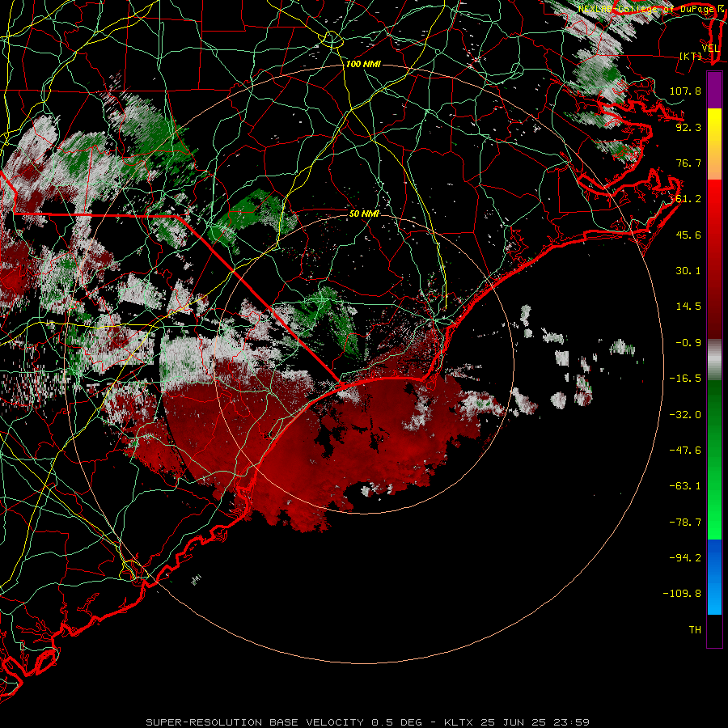
Task: Click the 92.3 value on velocity scale
Action: (688, 127)
